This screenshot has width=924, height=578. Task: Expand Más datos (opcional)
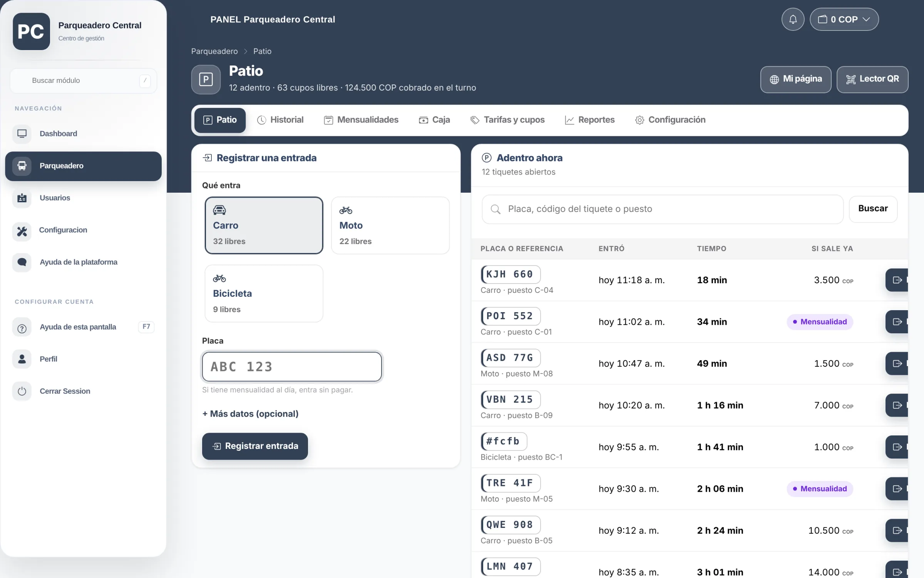250,414
